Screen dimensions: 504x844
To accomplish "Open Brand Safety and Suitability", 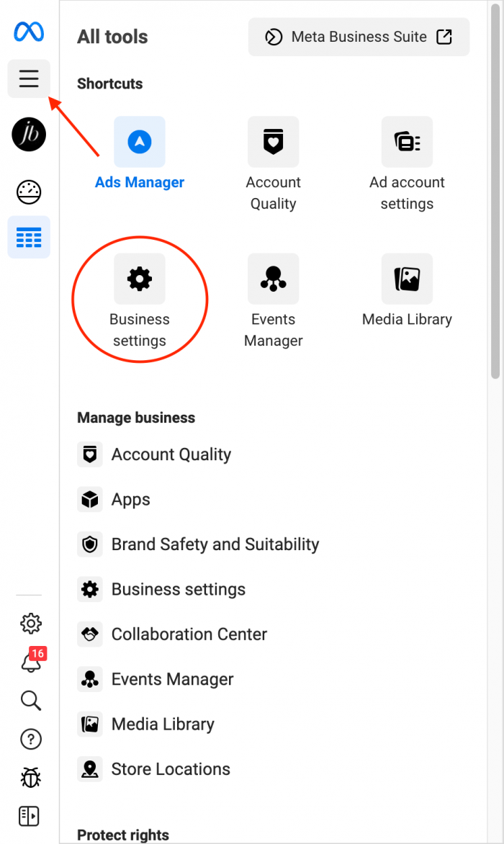I will [199, 544].
